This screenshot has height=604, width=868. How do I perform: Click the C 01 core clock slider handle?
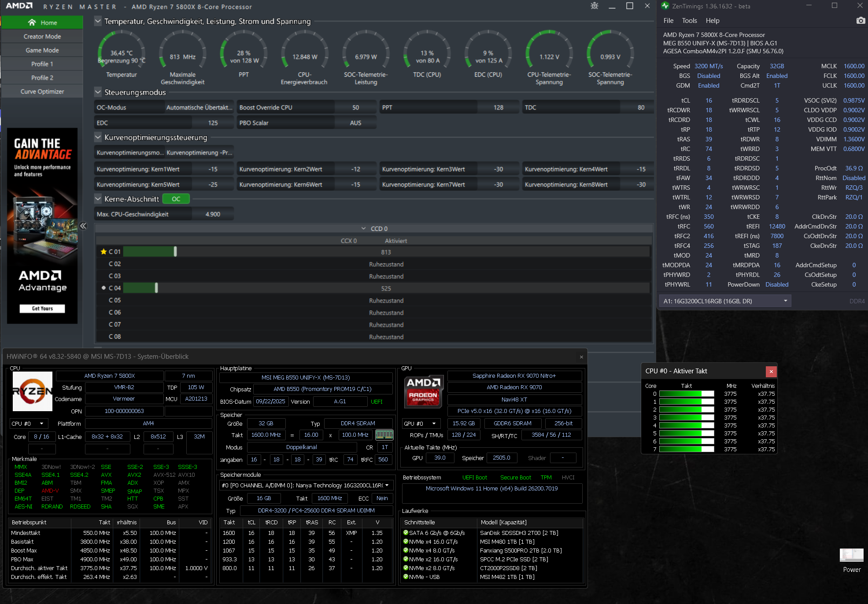(175, 252)
